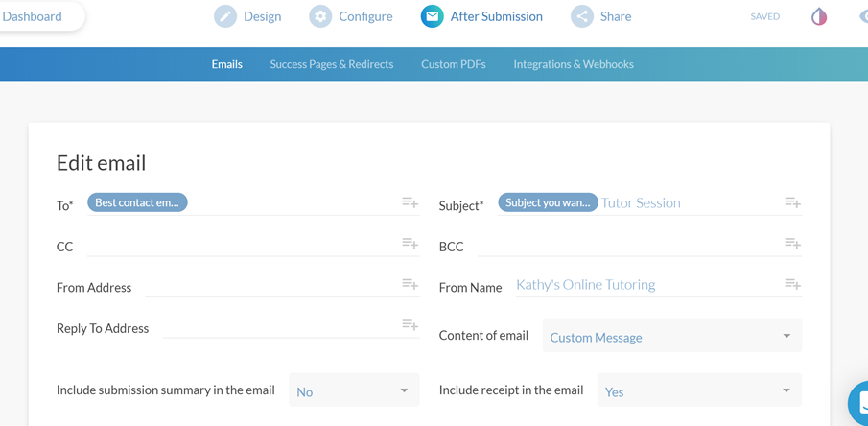Switch to the Emails tab
The height and width of the screenshot is (426, 868).
point(227,64)
